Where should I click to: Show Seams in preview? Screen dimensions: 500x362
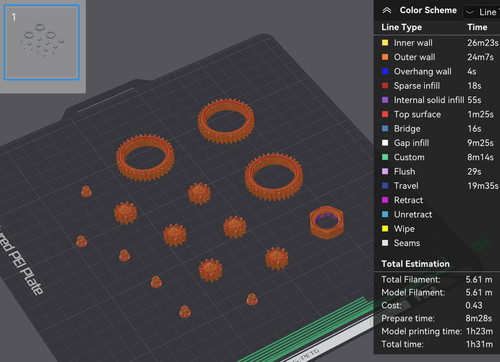click(407, 243)
